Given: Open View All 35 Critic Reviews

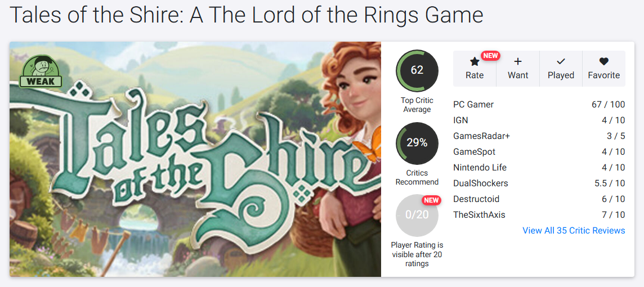Looking at the screenshot, I should click(x=574, y=230).
